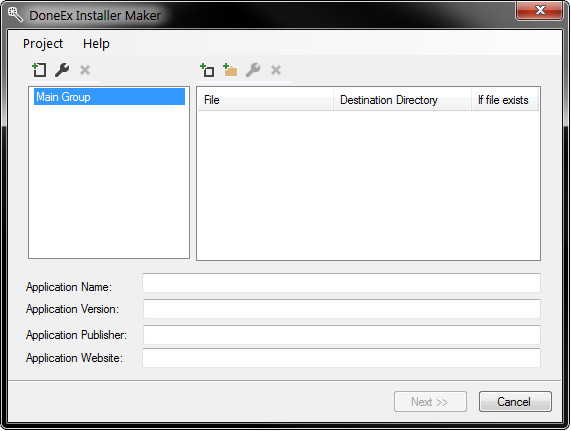Image resolution: width=571 pixels, height=431 pixels.
Task: Click the Destination Directory column header
Action: tap(402, 100)
